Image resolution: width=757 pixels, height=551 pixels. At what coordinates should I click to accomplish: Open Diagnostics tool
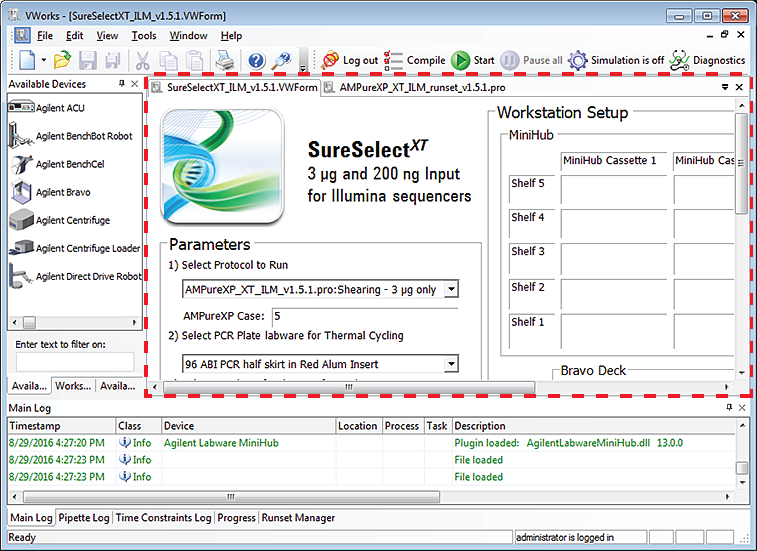(707, 61)
